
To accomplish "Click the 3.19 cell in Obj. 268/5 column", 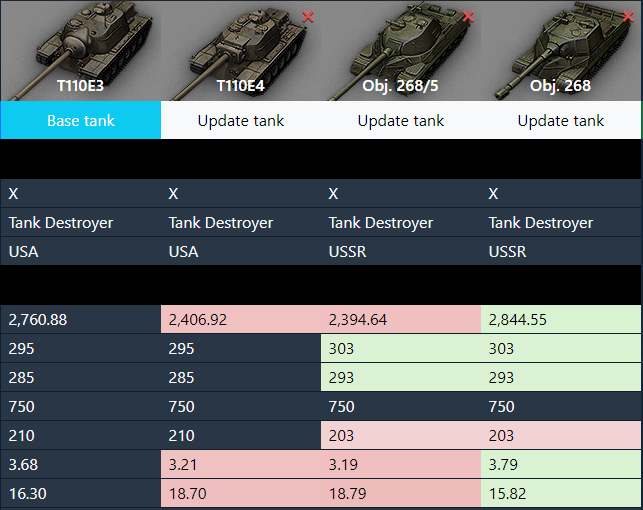I will point(401,464).
